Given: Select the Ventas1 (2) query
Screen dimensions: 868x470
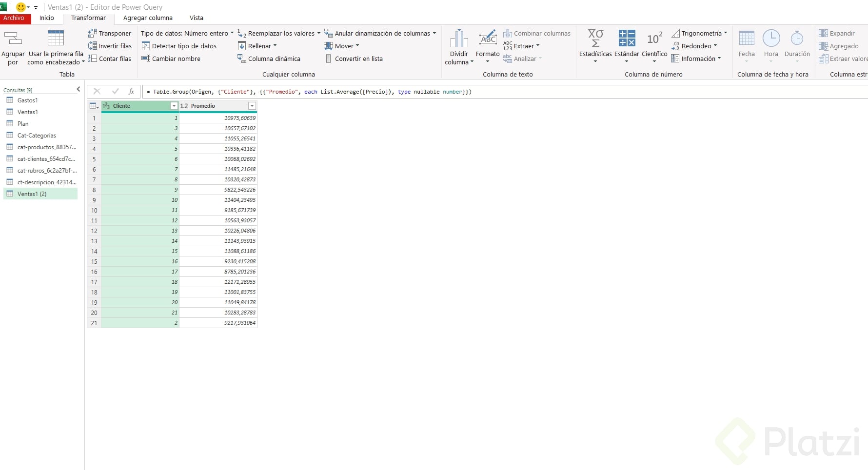Looking at the screenshot, I should coord(40,194).
